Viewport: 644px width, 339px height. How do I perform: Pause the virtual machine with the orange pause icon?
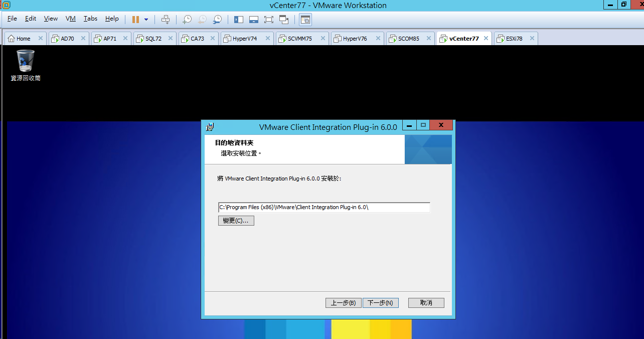135,20
